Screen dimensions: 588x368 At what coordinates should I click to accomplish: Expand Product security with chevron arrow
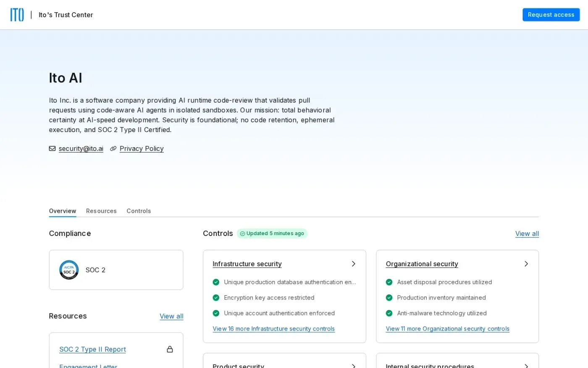point(353,366)
